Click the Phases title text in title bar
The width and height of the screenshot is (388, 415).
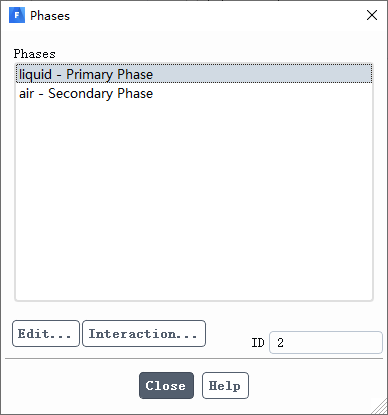50,16
